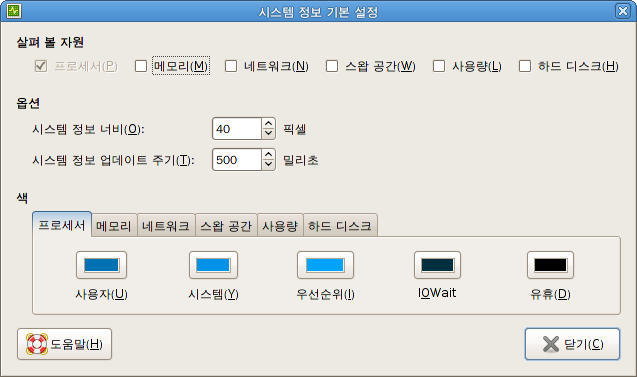Viewport: 637px width, 377px height.
Task: Decrease 시스템 정보 너비 with down arrow
Action: coord(269,134)
